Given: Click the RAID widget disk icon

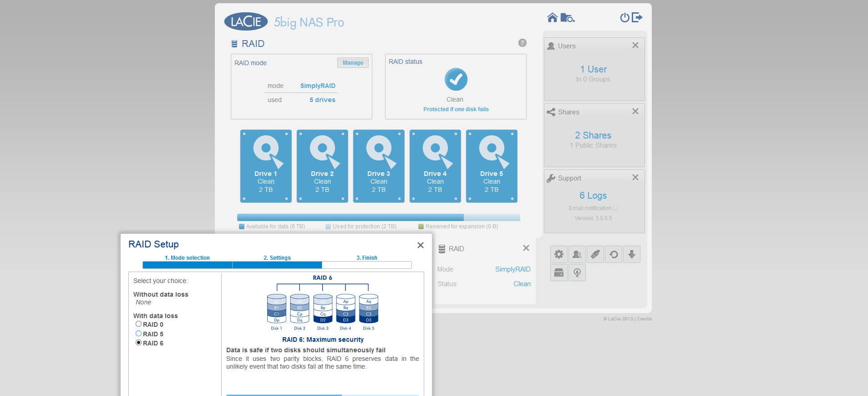Looking at the screenshot, I should pos(442,249).
